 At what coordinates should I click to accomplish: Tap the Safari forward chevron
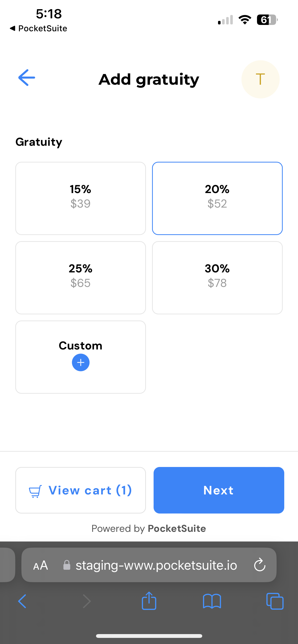(x=87, y=601)
